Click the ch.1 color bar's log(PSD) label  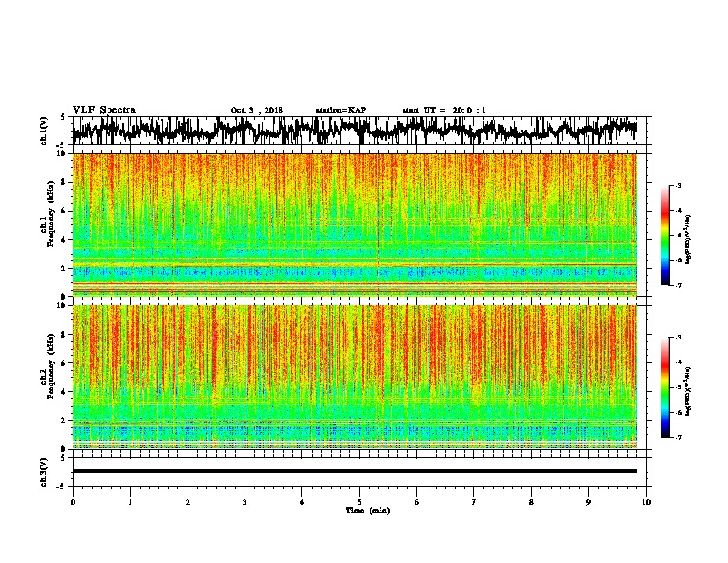pos(688,239)
